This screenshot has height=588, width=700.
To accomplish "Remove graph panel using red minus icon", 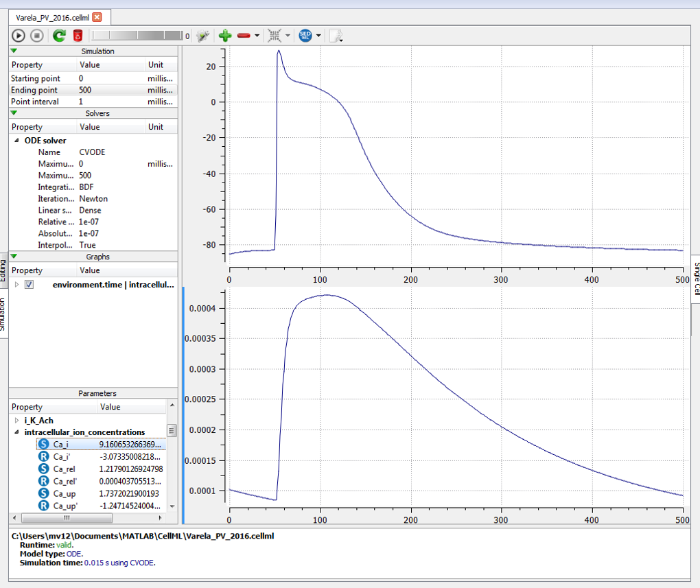I will (244, 36).
